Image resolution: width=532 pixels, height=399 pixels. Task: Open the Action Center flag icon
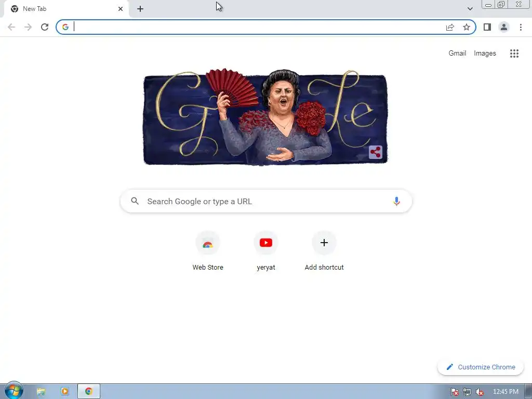tap(455, 392)
